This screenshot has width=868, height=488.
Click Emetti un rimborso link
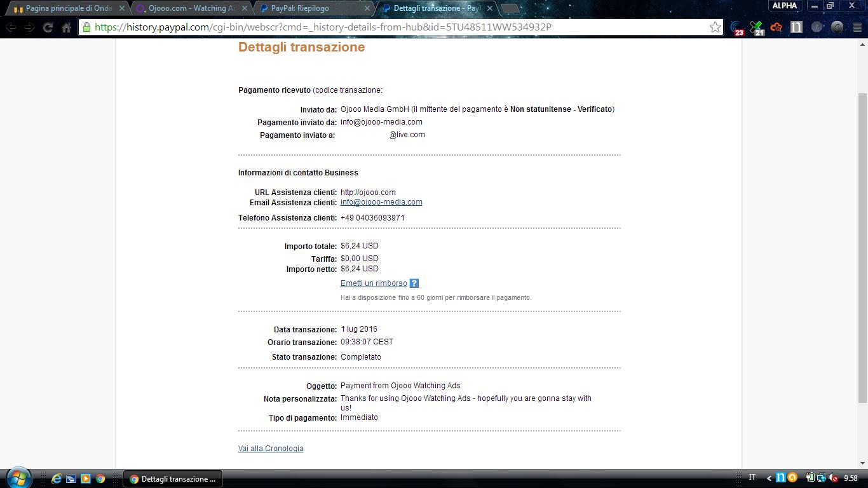click(374, 283)
